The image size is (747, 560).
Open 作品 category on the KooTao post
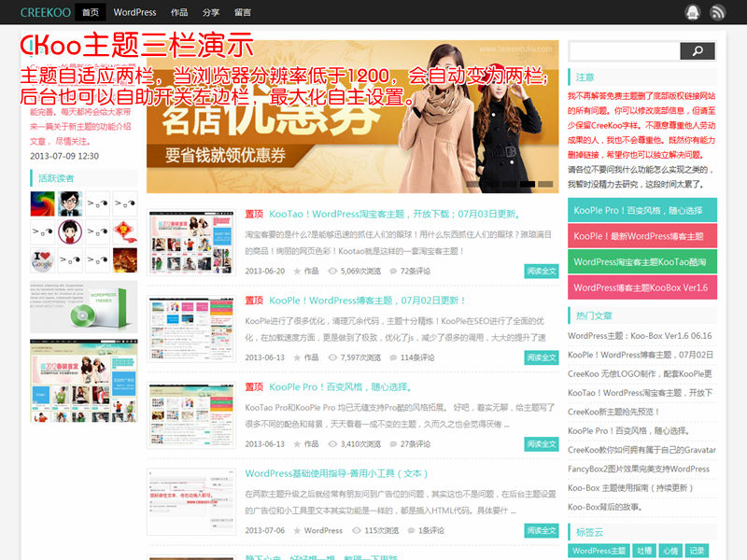(311, 271)
